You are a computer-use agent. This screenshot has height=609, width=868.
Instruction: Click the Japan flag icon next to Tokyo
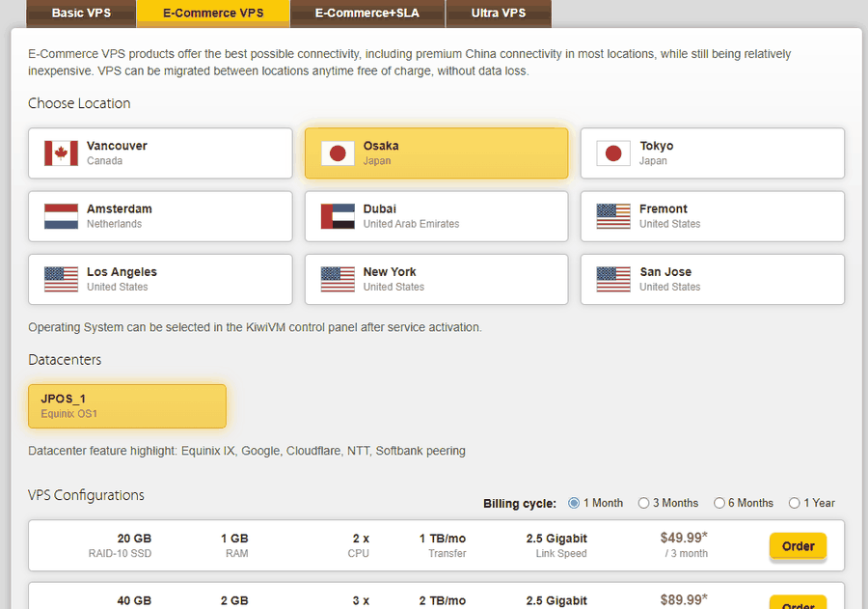[613, 152]
